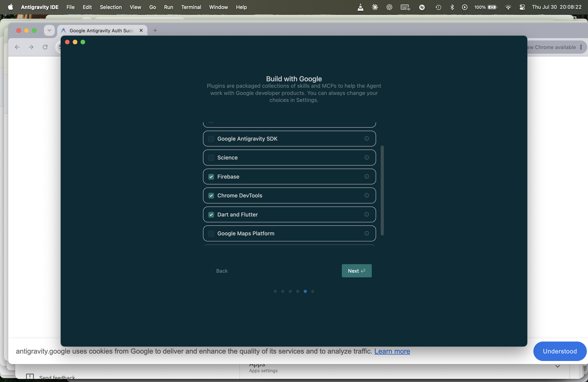Open the Wi-Fi status menu
The image size is (588, 382).
[508, 7]
